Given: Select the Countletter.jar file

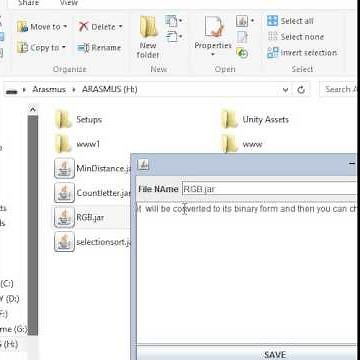Looking at the screenshot, I should [x=92, y=193].
